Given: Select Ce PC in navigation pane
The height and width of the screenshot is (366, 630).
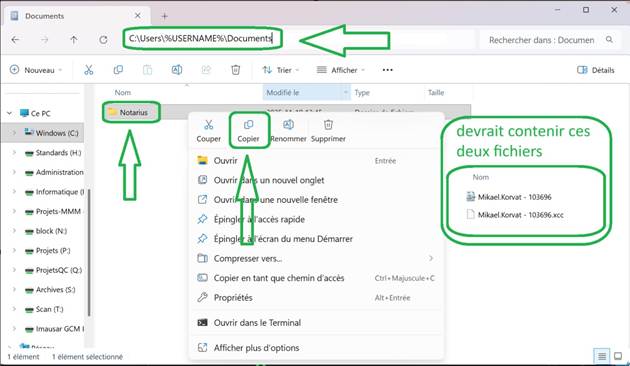Looking at the screenshot, I should (41, 113).
